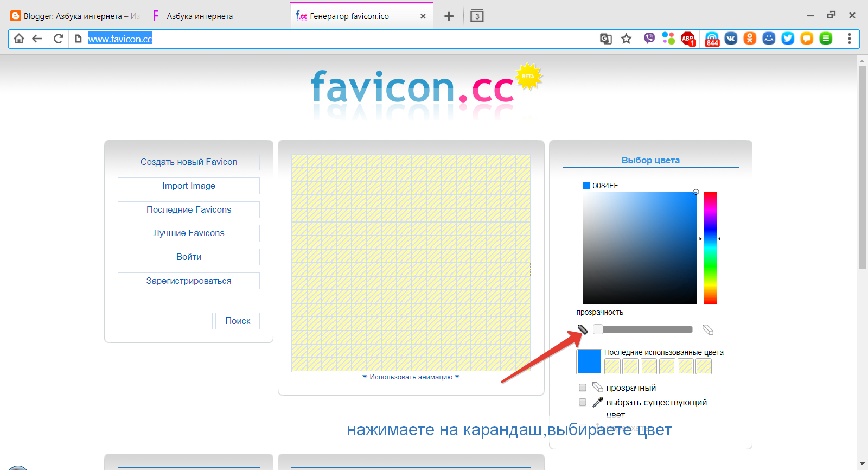This screenshot has height=470, width=868.
Task: Open the Twitter extension
Action: point(788,39)
